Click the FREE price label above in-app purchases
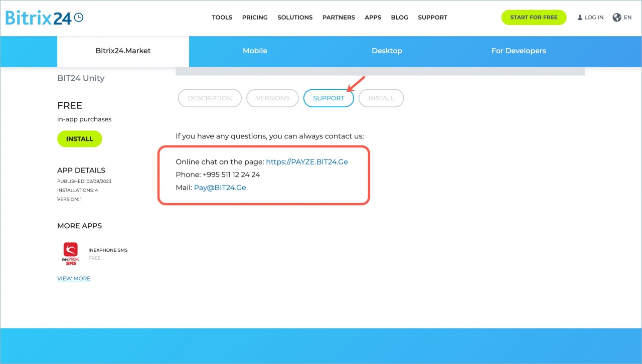642x364 pixels. [70, 106]
